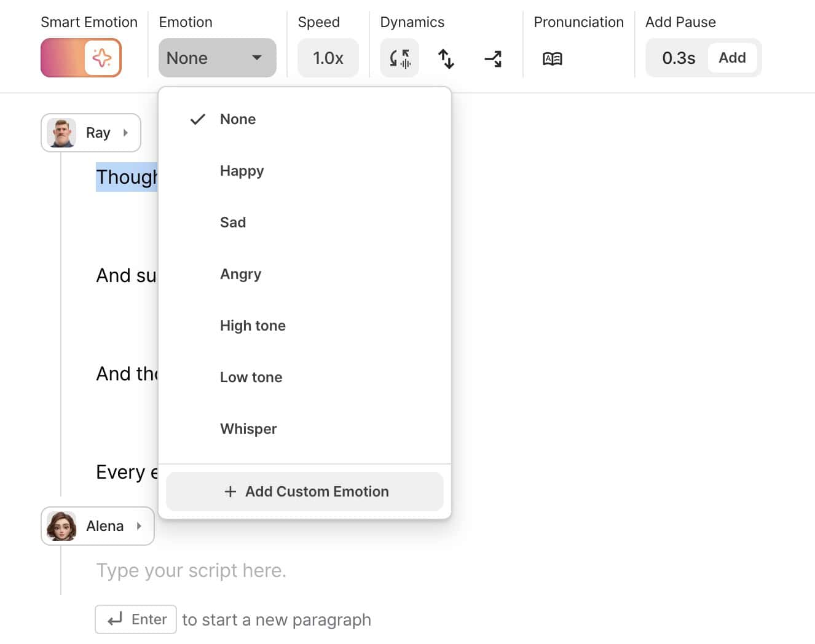Click the Enter key hint button
The height and width of the screenshot is (644, 815).
(136, 619)
